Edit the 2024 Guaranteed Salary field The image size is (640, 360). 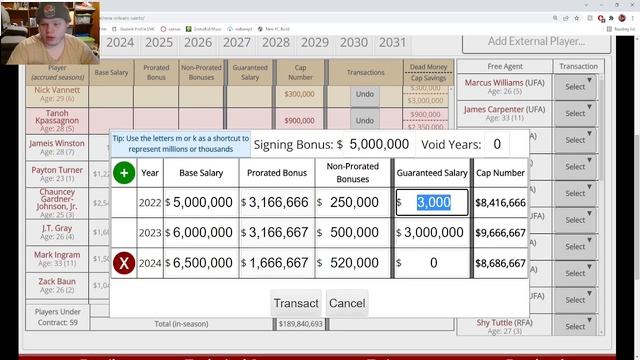pos(432,263)
